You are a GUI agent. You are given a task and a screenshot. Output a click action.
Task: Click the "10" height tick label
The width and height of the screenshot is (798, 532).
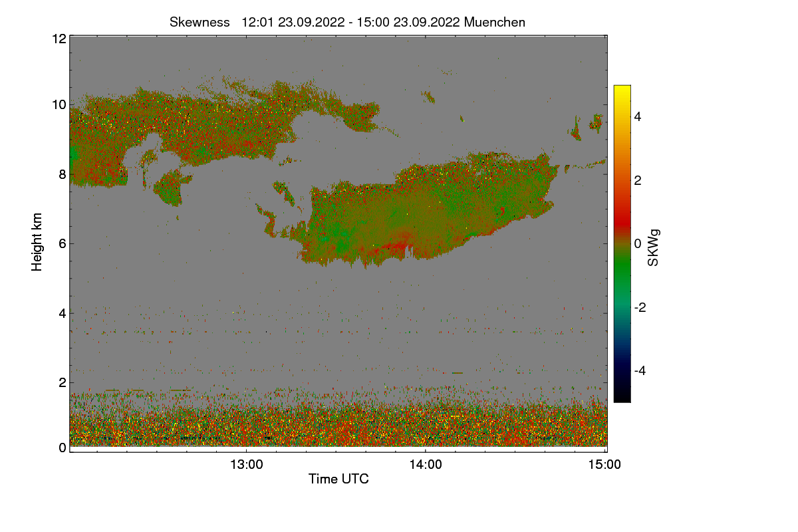(x=59, y=104)
